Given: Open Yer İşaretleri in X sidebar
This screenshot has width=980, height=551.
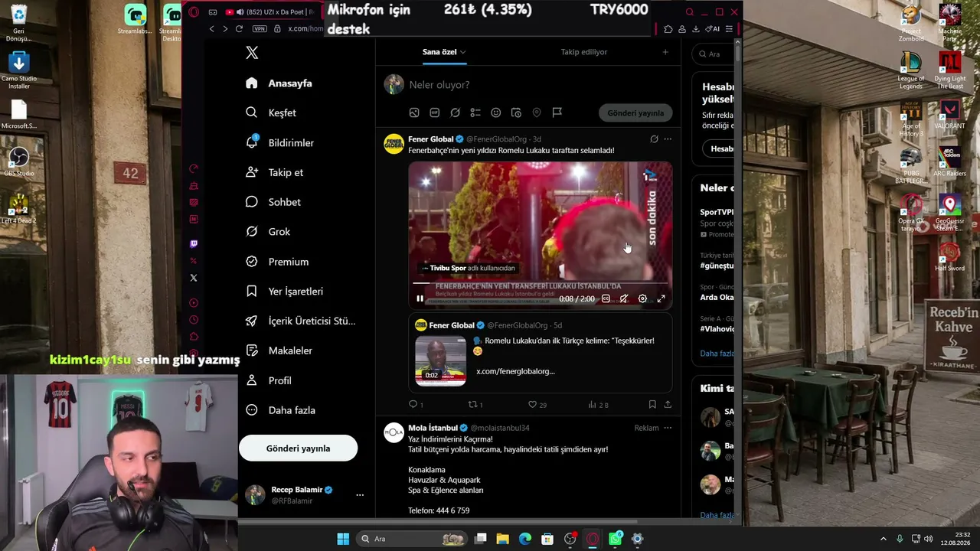Looking at the screenshot, I should [284, 291].
